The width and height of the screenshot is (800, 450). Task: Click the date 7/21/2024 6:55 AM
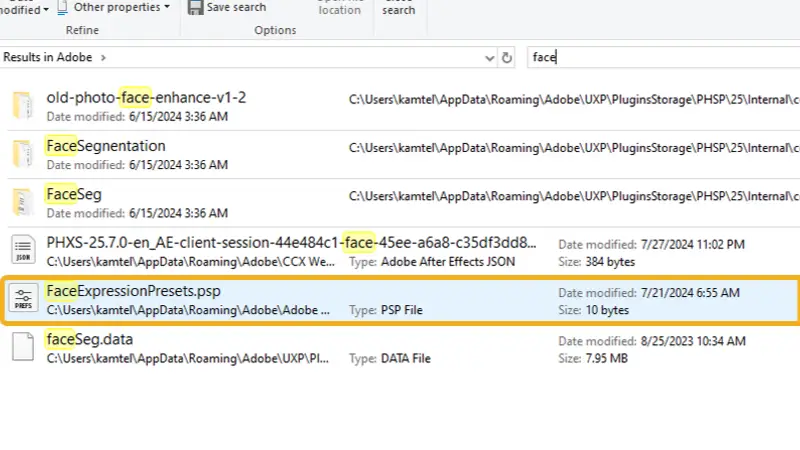tap(690, 293)
